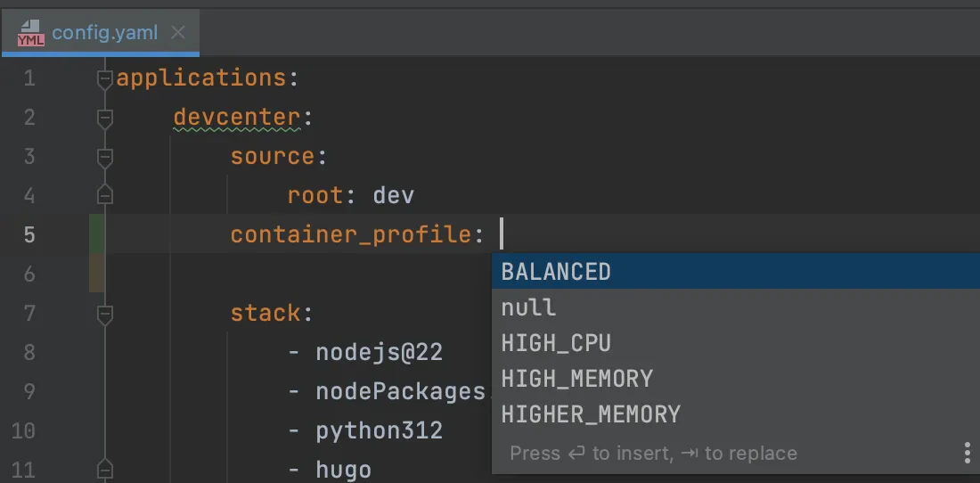Viewport: 980px width, 483px height.
Task: Choose null completion suggestion
Action: pyautogui.click(x=736, y=307)
